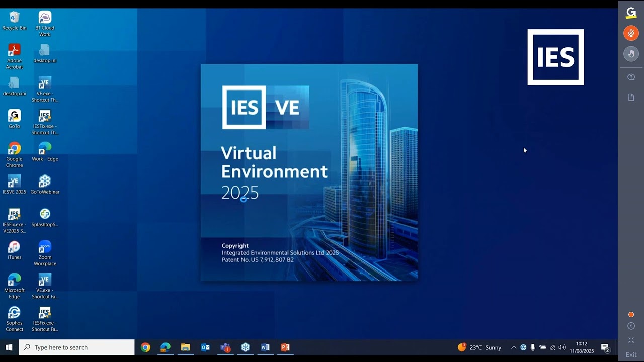Open BT Cloud Work desktop shortcut
The width and height of the screenshot is (644, 362).
click(45, 24)
